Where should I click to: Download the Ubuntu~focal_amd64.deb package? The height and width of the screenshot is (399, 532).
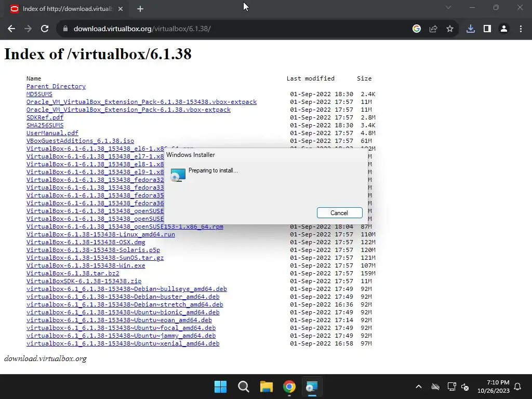(x=121, y=328)
